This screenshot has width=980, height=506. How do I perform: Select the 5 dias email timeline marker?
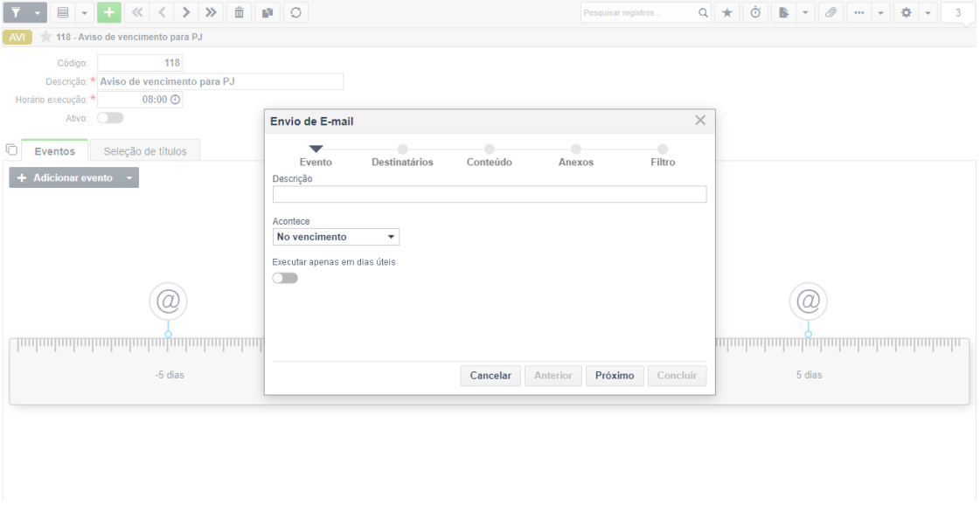[x=808, y=302]
